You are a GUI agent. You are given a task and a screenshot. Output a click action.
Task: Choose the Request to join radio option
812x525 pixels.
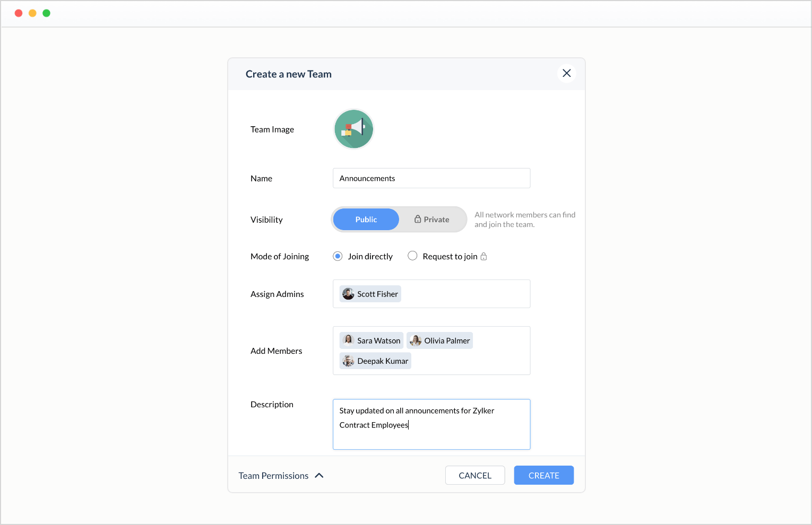coord(412,256)
